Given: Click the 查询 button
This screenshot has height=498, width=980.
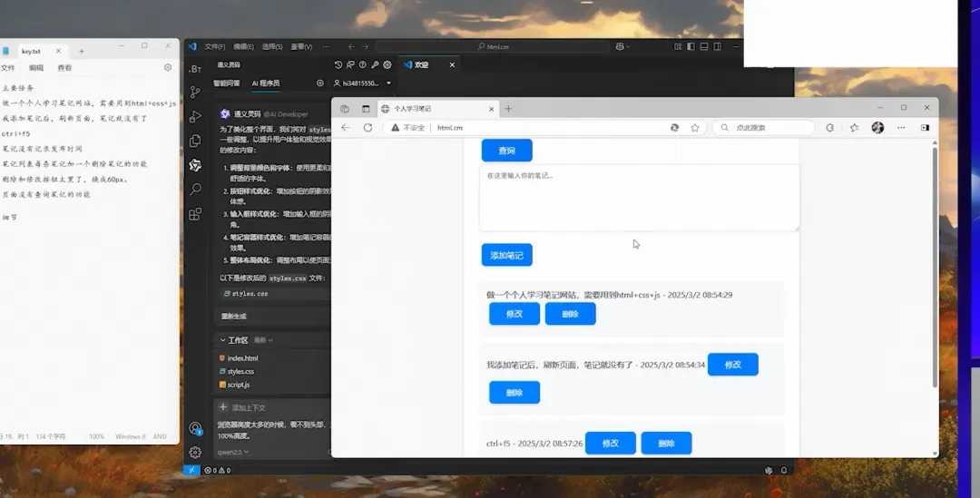Looking at the screenshot, I should pos(507,151).
